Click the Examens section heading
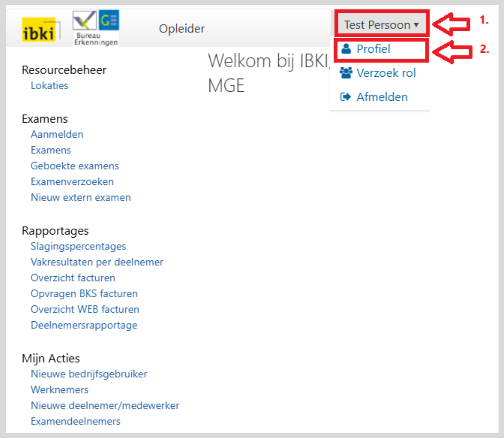 (44, 119)
